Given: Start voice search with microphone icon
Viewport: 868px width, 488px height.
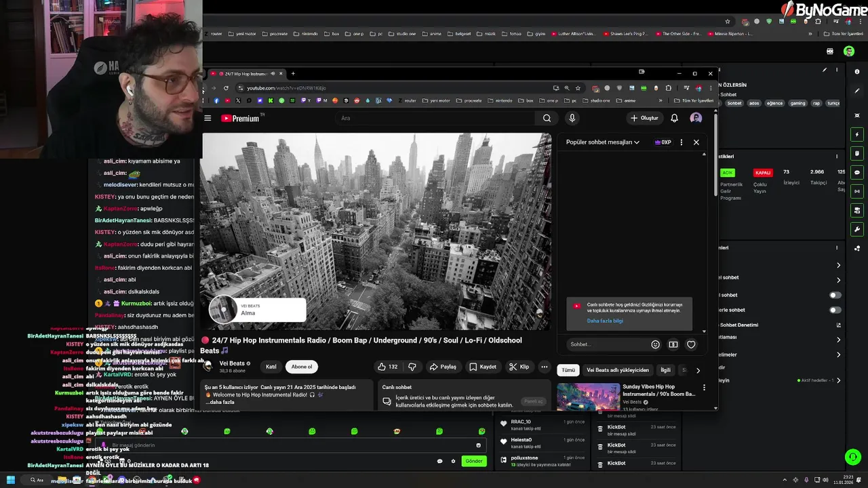Looking at the screenshot, I should [x=572, y=118].
